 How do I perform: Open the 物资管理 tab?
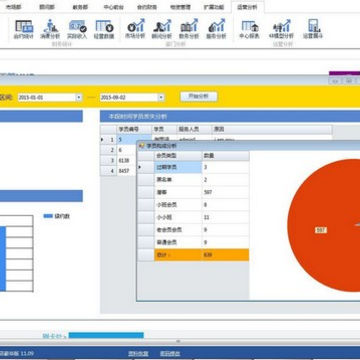pos(180,7)
